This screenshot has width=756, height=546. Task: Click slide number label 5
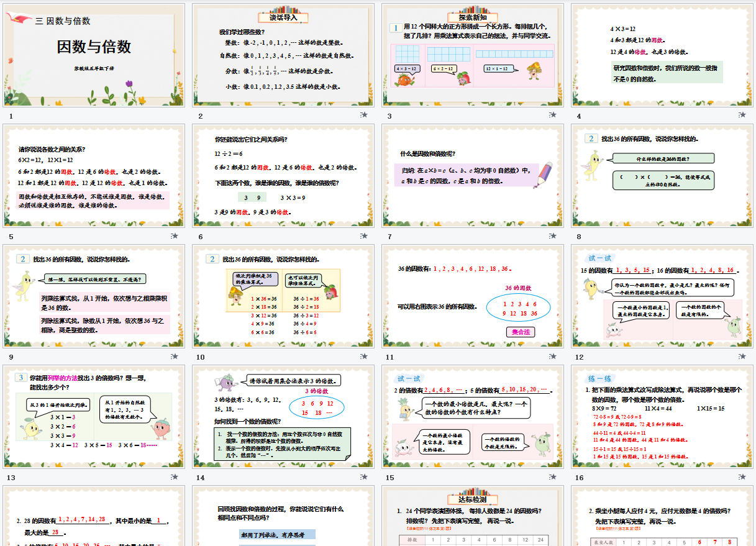tap(11, 237)
